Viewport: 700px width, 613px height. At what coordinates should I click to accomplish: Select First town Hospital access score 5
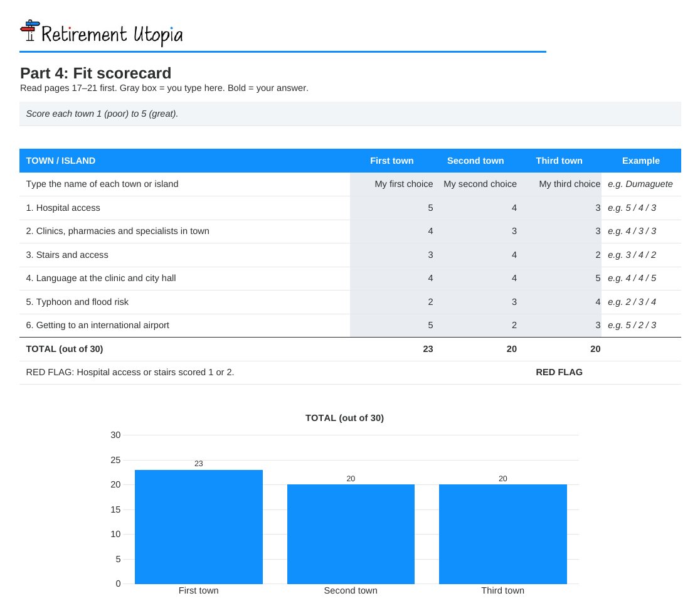(393, 208)
